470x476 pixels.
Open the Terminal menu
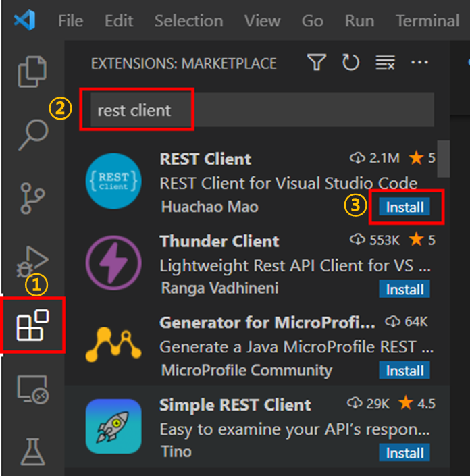[x=427, y=21]
